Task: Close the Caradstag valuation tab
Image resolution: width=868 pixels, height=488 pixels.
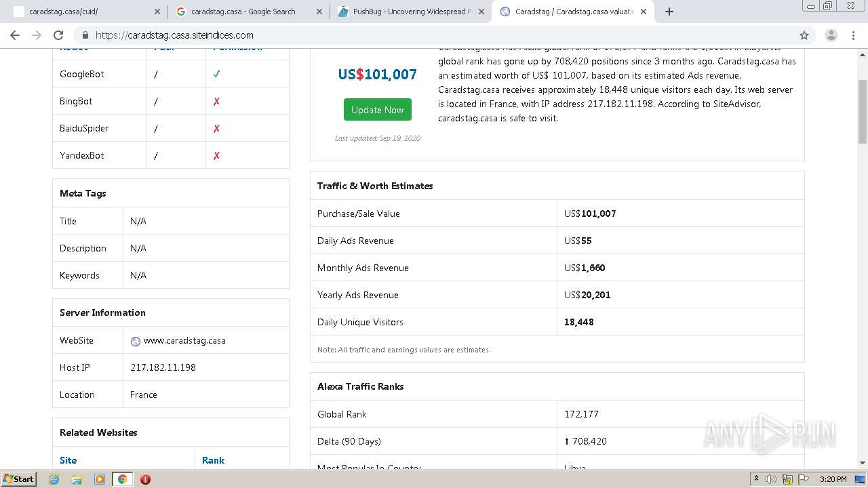Action: [644, 12]
